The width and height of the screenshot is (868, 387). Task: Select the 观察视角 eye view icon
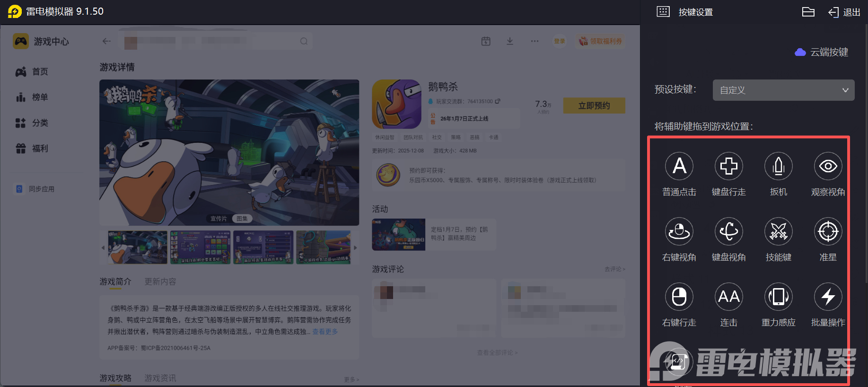[828, 166]
